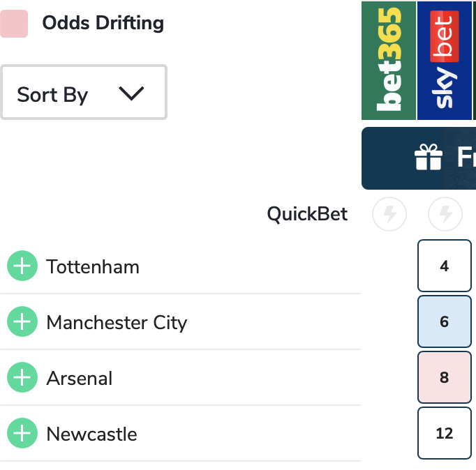Open the Manchester City team name link

pos(117,322)
